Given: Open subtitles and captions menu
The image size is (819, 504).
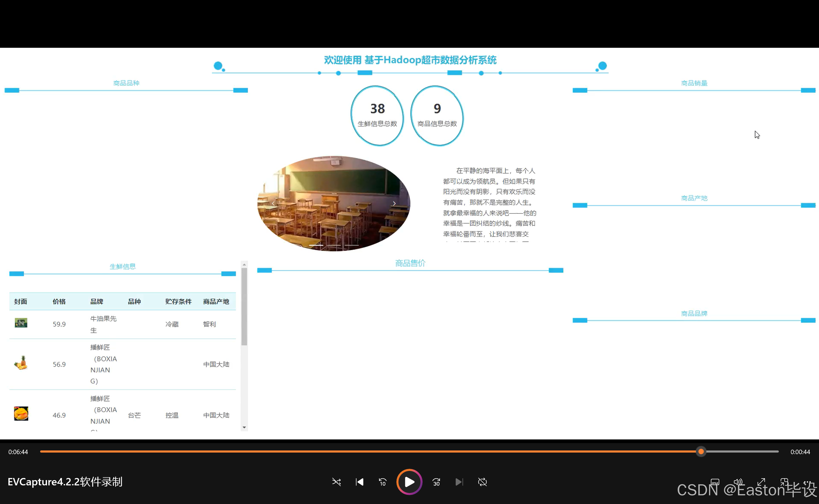Looking at the screenshot, I should tap(715, 482).
